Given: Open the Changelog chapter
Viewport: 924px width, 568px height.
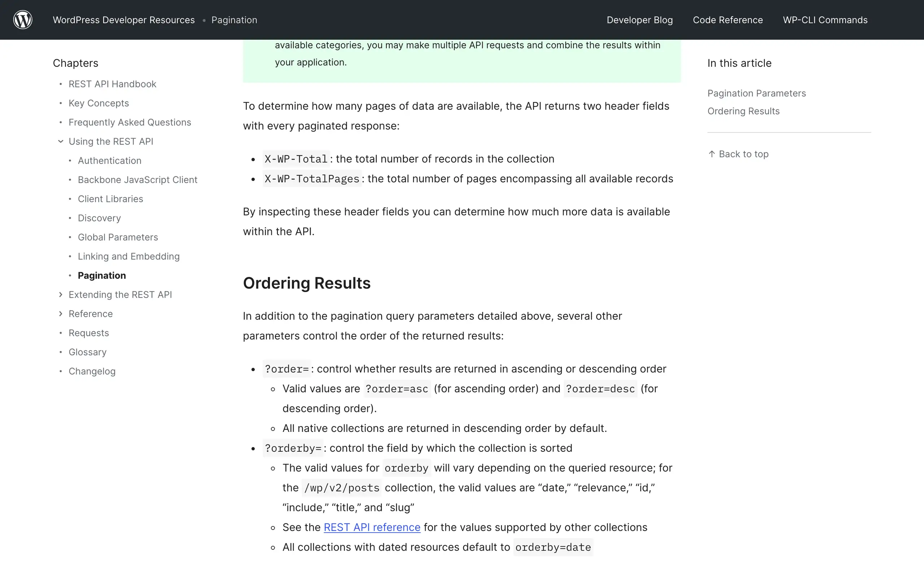Looking at the screenshot, I should tap(92, 371).
